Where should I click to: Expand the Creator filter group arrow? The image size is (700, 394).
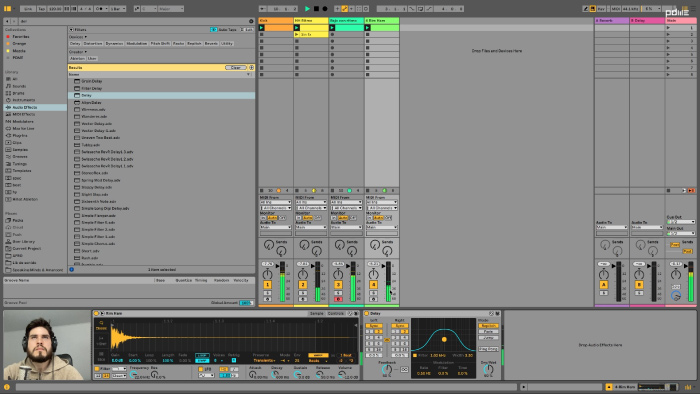85,52
